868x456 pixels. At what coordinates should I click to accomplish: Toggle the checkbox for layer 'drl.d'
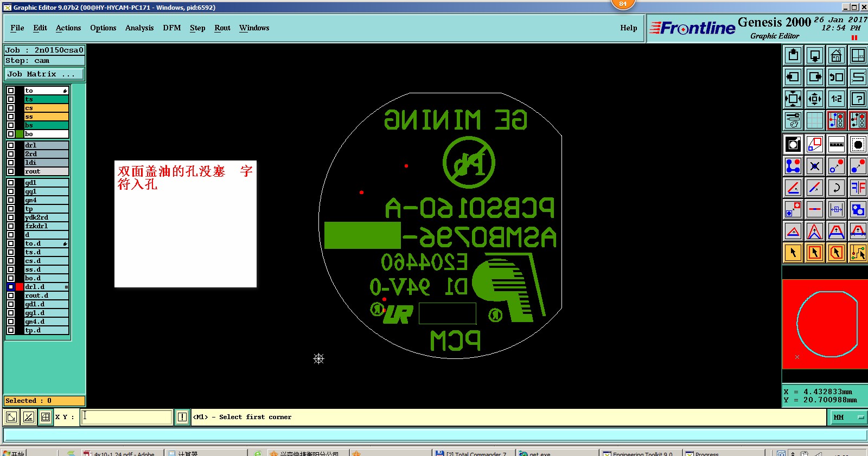click(x=11, y=287)
